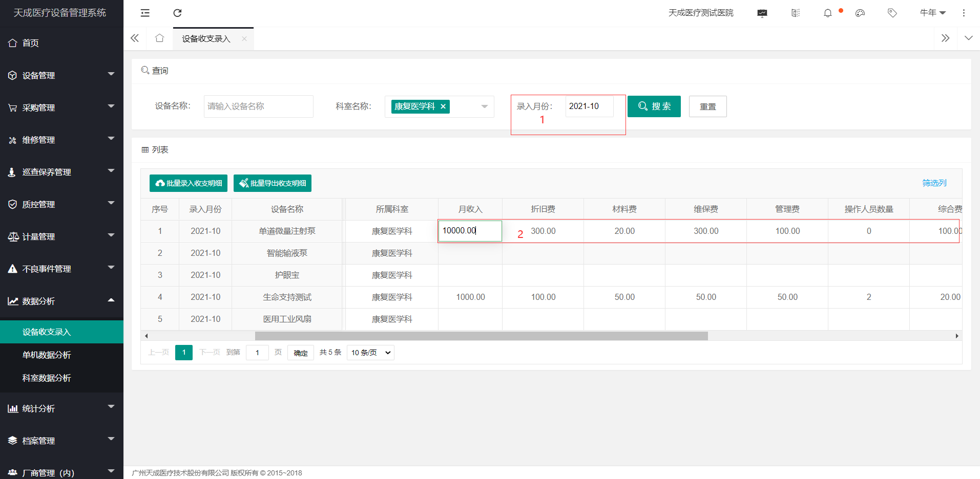This screenshot has height=479, width=980.
Task: Open the 筛选列 link
Action: point(934,183)
